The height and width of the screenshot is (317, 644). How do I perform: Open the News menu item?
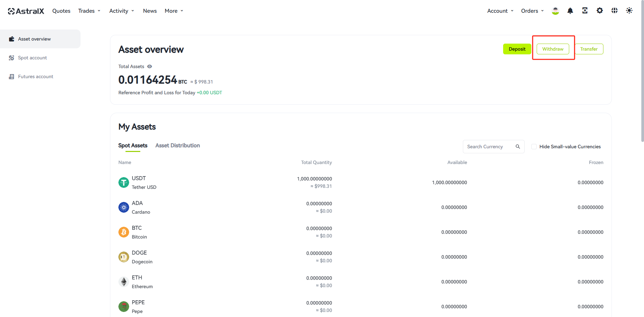point(150,11)
